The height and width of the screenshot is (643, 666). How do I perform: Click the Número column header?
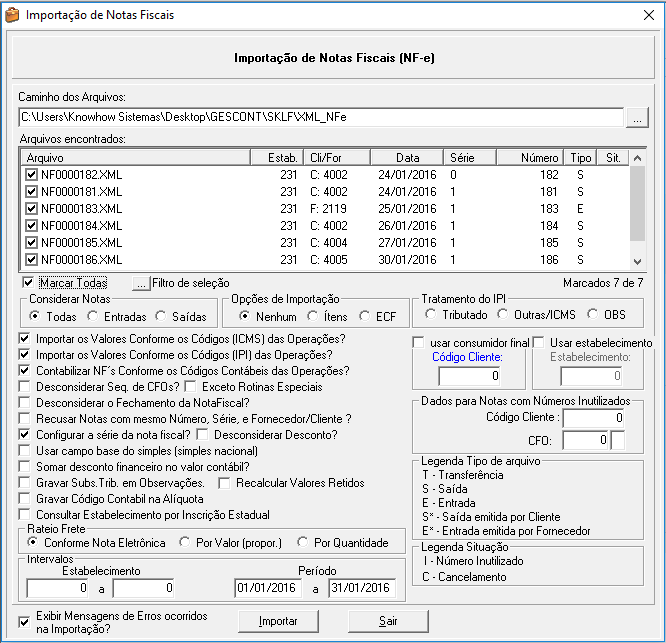coord(540,158)
